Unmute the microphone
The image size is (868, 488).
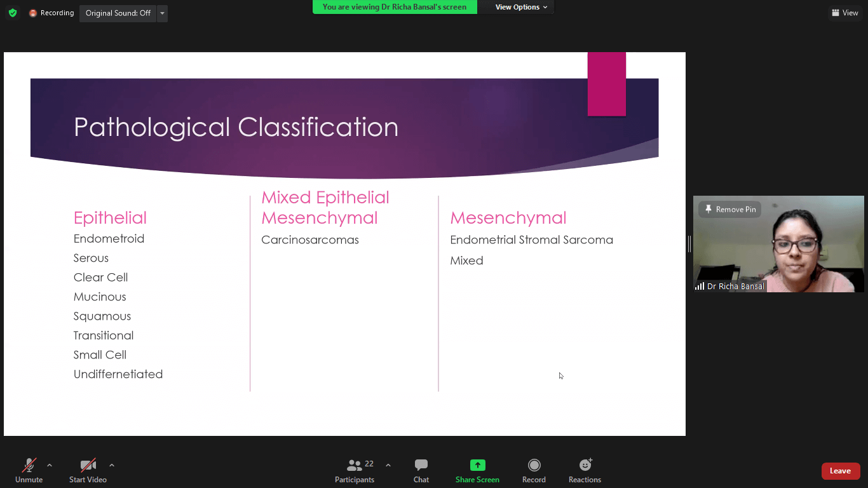tap(29, 471)
